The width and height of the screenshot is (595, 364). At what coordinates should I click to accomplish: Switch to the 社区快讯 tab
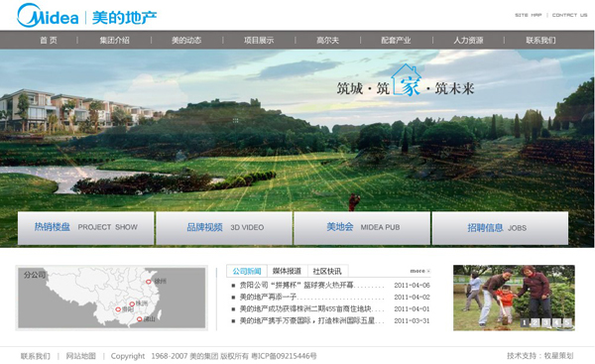click(x=327, y=271)
